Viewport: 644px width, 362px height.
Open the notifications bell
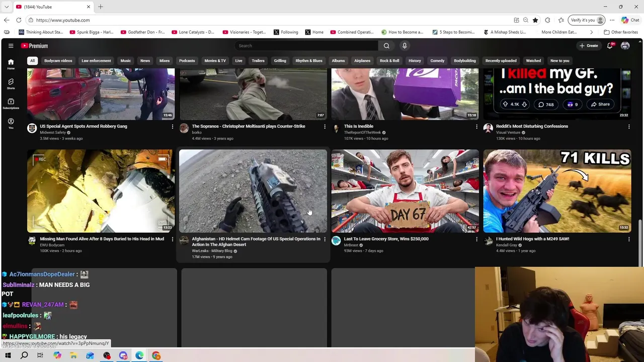610,46
